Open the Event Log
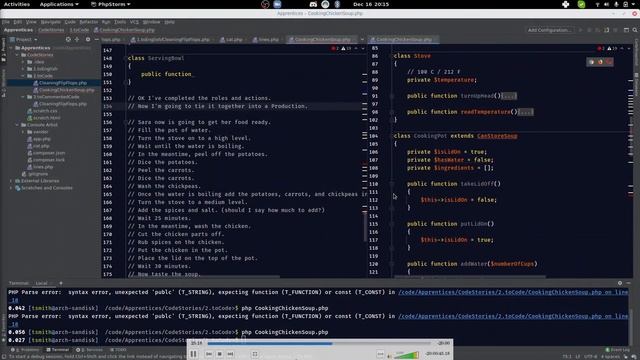 617,350
